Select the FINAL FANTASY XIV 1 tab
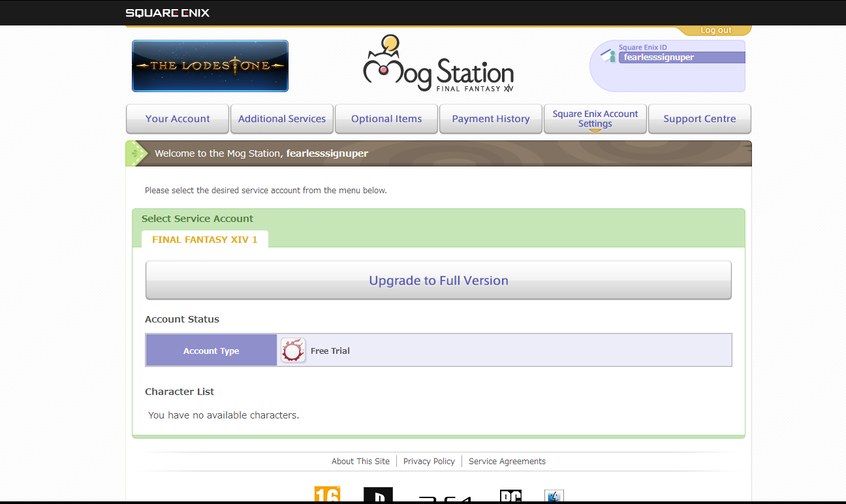This screenshot has width=846, height=504. click(205, 240)
